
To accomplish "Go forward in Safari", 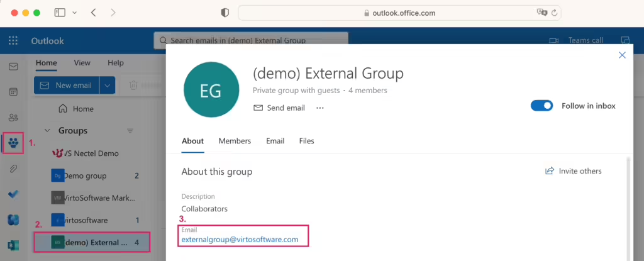I will click(113, 13).
